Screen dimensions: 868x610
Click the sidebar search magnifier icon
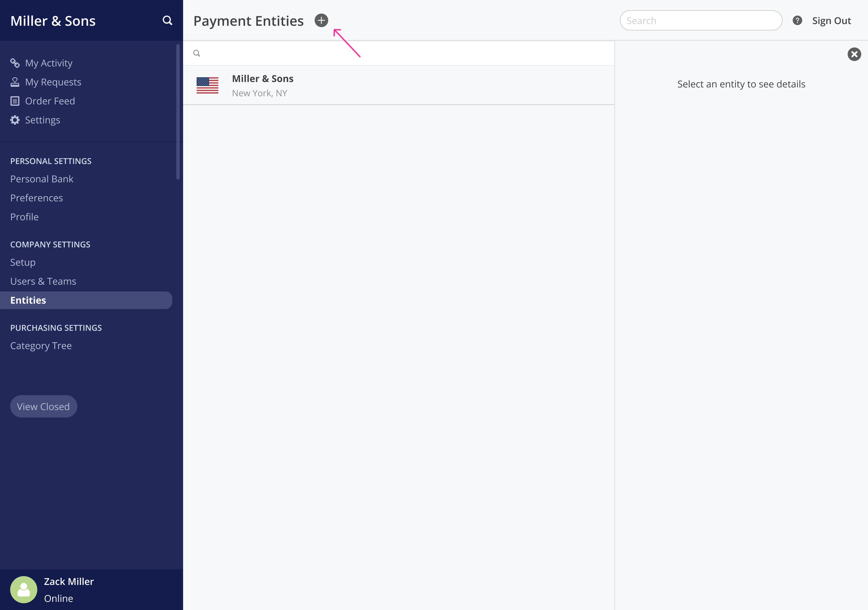pos(167,20)
